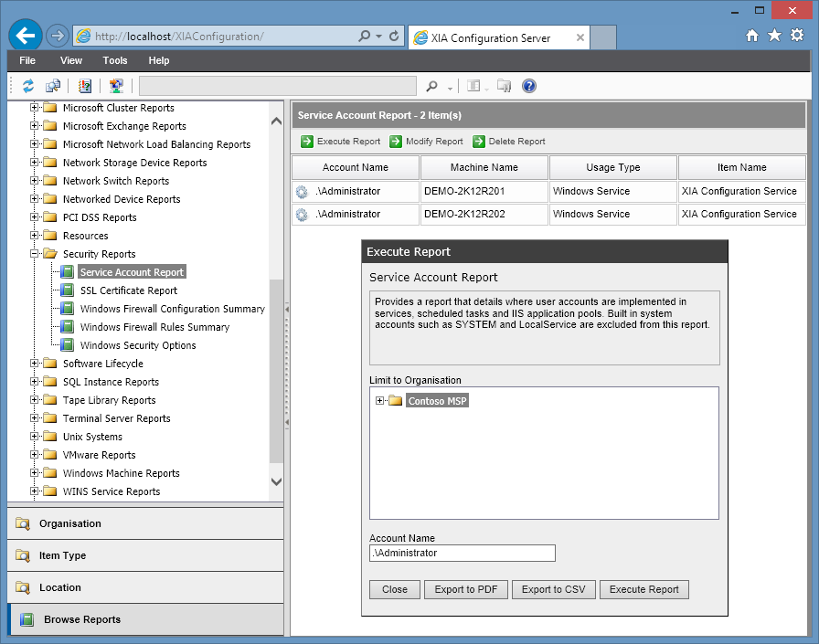The width and height of the screenshot is (819, 644).
Task: Click the refresh icon in the app toolbar
Action: [28, 86]
